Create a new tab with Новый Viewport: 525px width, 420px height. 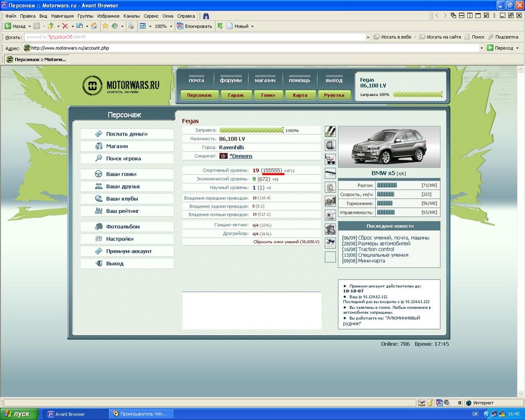click(x=238, y=26)
